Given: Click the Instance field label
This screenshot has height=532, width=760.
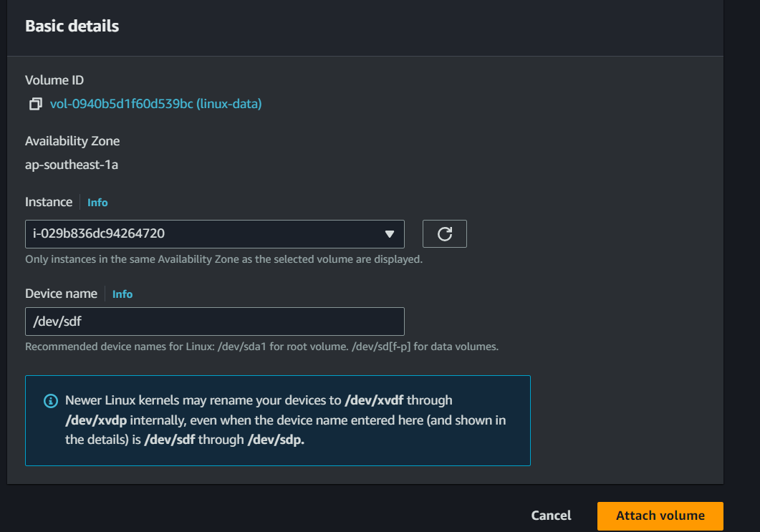Looking at the screenshot, I should (x=49, y=202).
